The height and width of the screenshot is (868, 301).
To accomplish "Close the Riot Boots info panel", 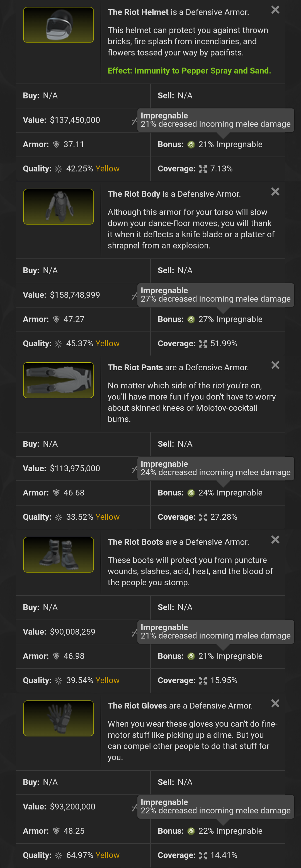I will [275, 540].
